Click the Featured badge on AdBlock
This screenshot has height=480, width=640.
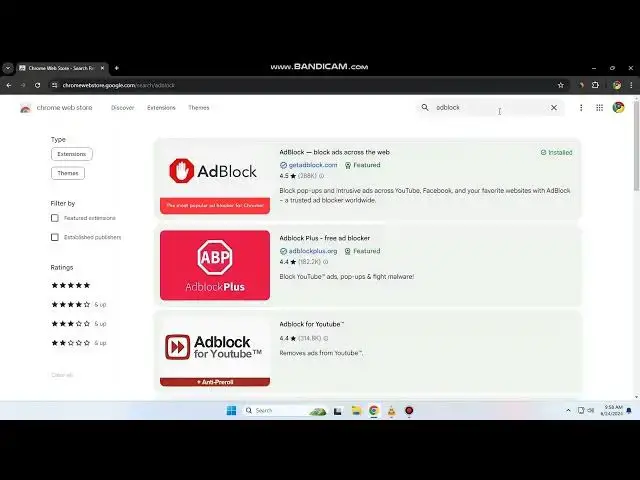[362, 165]
